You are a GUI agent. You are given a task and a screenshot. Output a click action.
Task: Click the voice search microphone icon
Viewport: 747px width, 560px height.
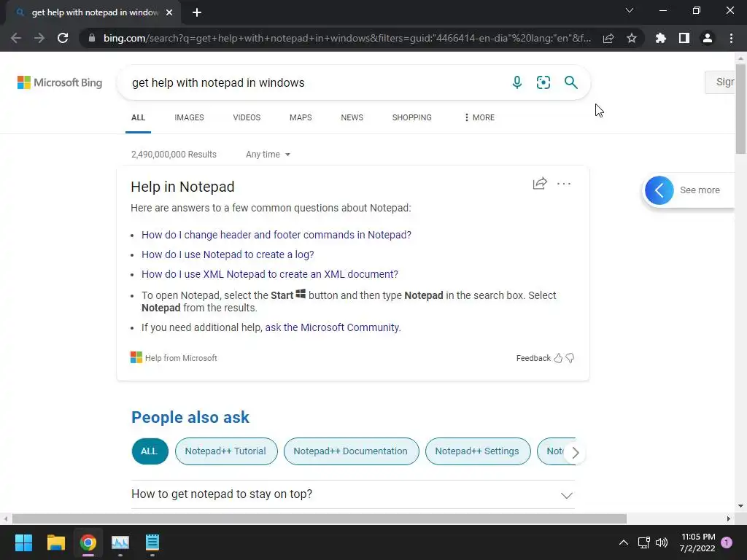[x=517, y=82]
